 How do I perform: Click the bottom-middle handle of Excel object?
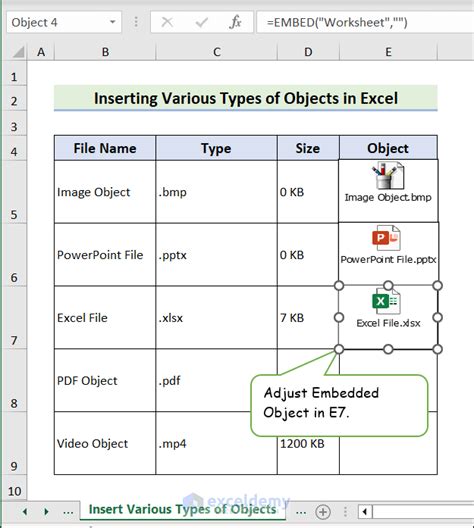(388, 349)
